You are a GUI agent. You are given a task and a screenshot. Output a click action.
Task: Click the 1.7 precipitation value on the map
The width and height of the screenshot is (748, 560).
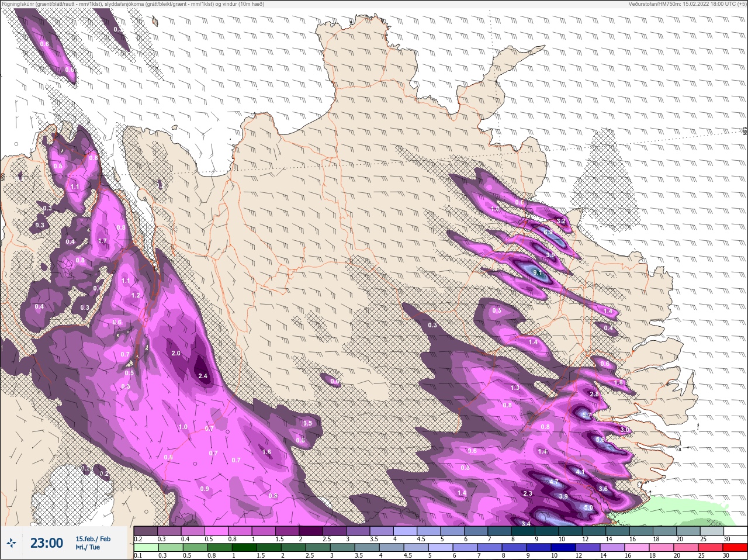[x=103, y=241]
